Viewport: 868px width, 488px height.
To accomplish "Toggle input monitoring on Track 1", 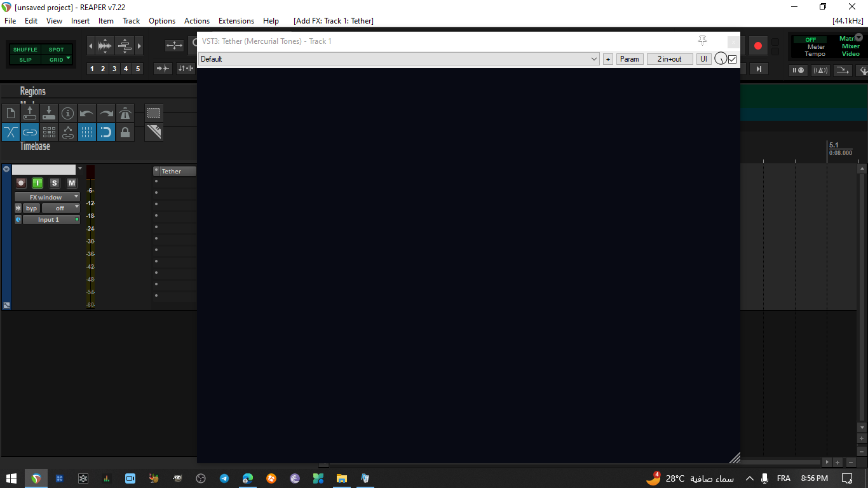I will [37, 183].
